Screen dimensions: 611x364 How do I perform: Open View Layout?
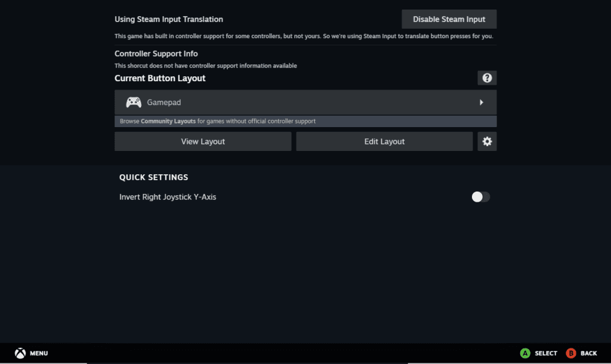pyautogui.click(x=203, y=141)
